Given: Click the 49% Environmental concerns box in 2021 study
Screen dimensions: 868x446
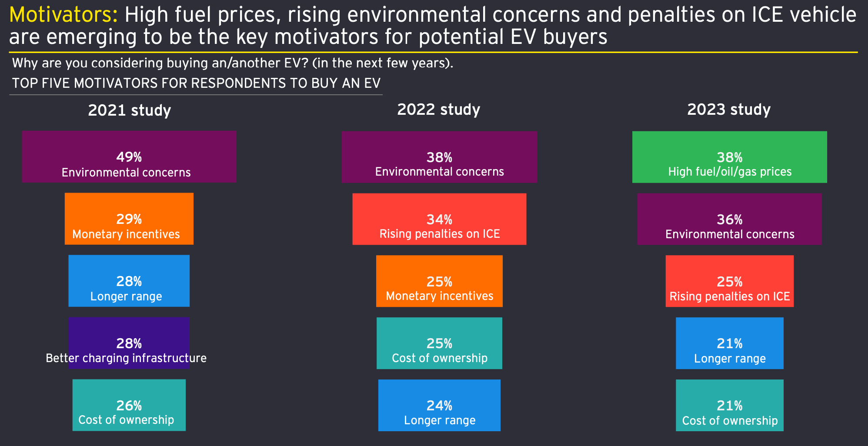Looking at the screenshot, I should click(129, 156).
